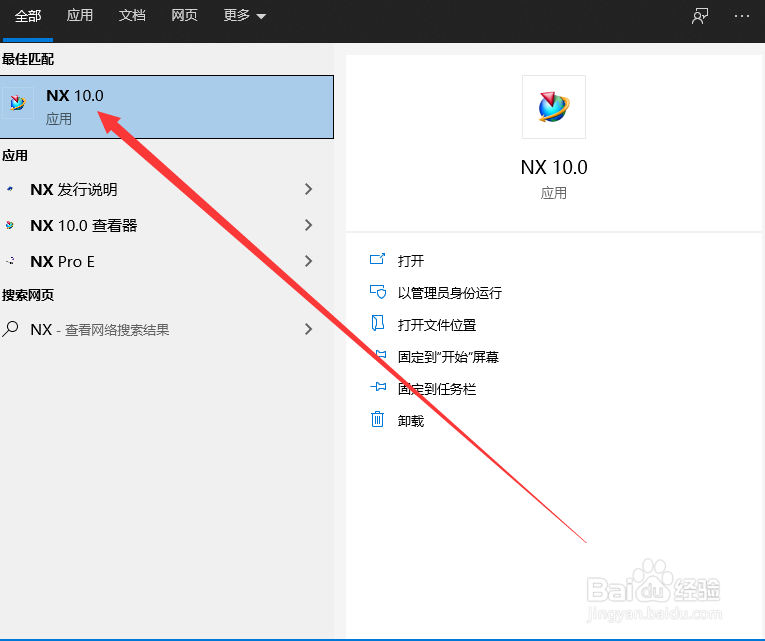
Task: Open the feedback icon in header
Action: (x=700, y=16)
